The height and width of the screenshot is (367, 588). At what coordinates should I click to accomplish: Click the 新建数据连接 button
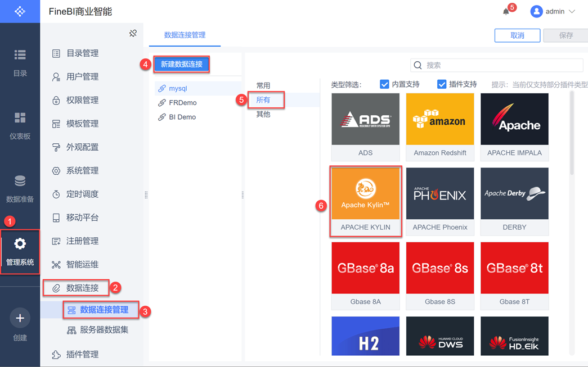182,64
